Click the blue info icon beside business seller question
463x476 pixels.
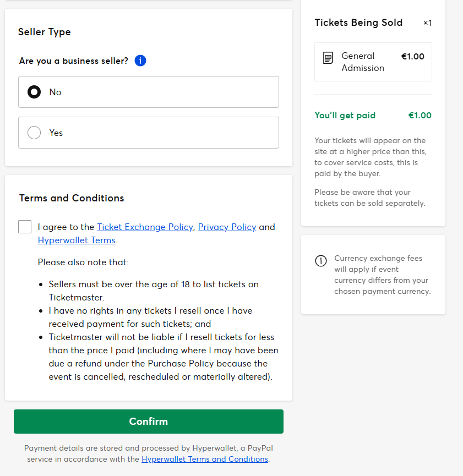pos(140,61)
